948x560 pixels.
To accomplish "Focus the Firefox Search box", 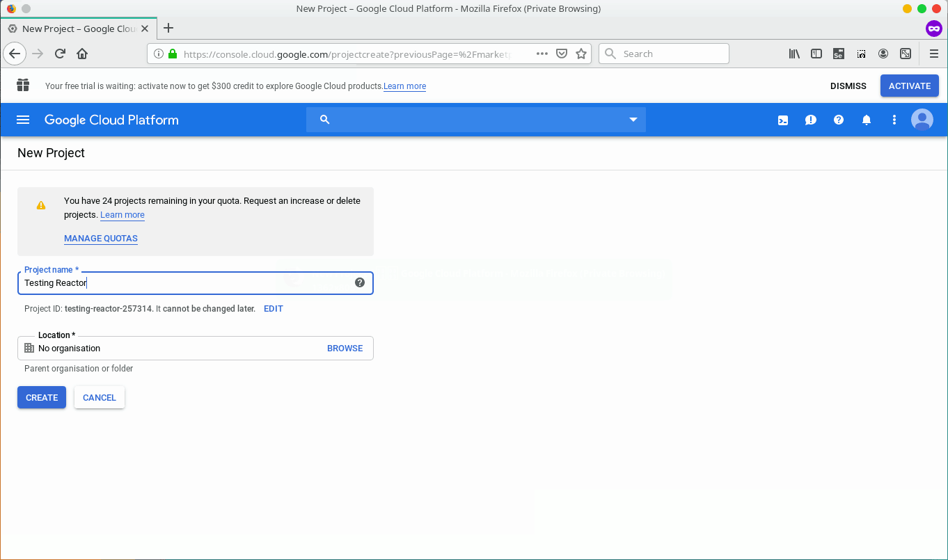I will (664, 54).
